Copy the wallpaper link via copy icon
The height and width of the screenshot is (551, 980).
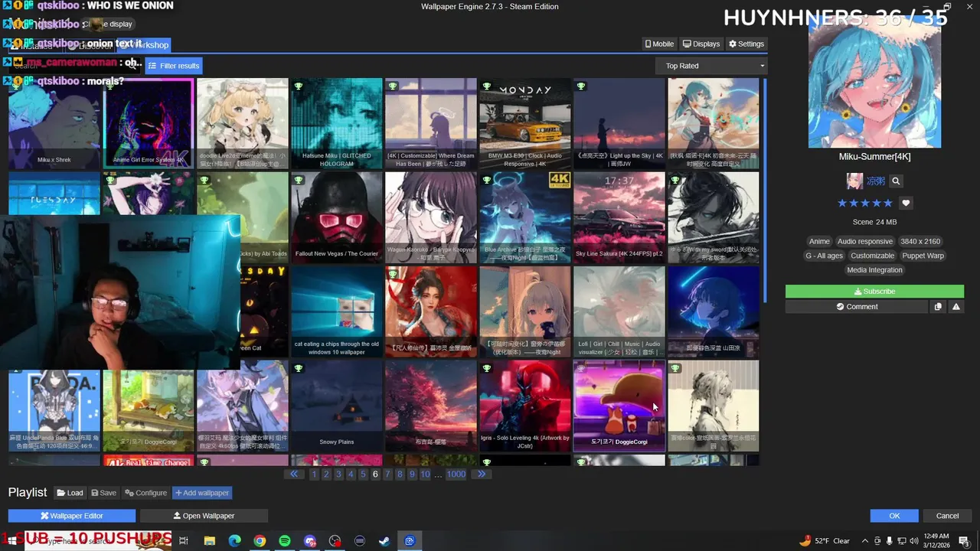tap(938, 307)
